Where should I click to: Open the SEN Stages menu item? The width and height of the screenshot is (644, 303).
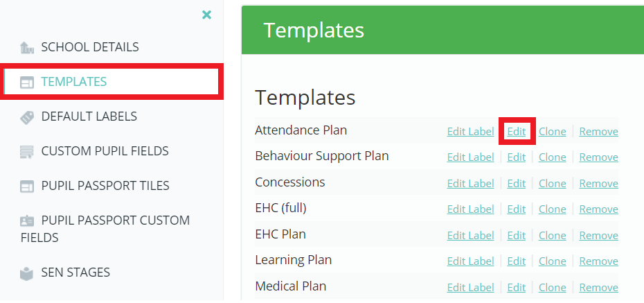[75, 272]
